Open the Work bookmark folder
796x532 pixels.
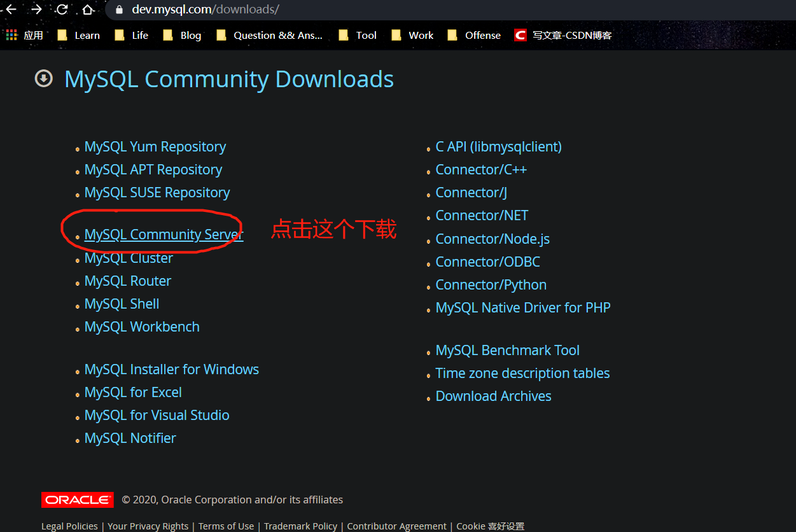[412, 35]
